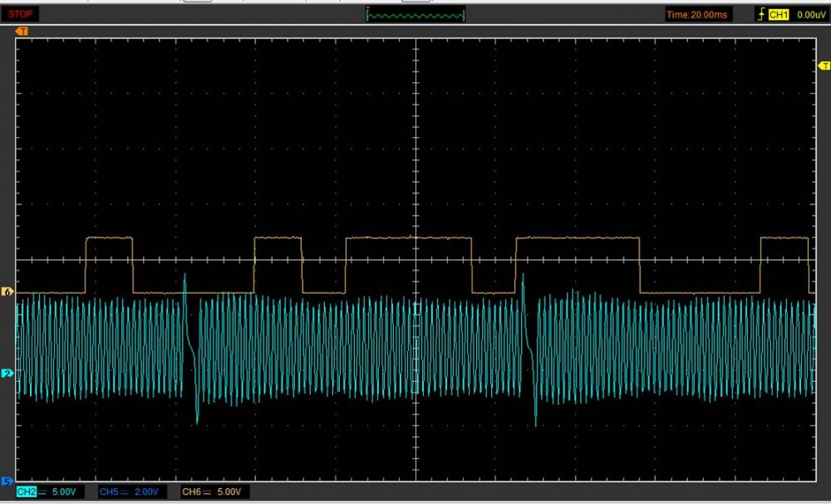Click the CH5 2.00V scale value

pos(148,492)
